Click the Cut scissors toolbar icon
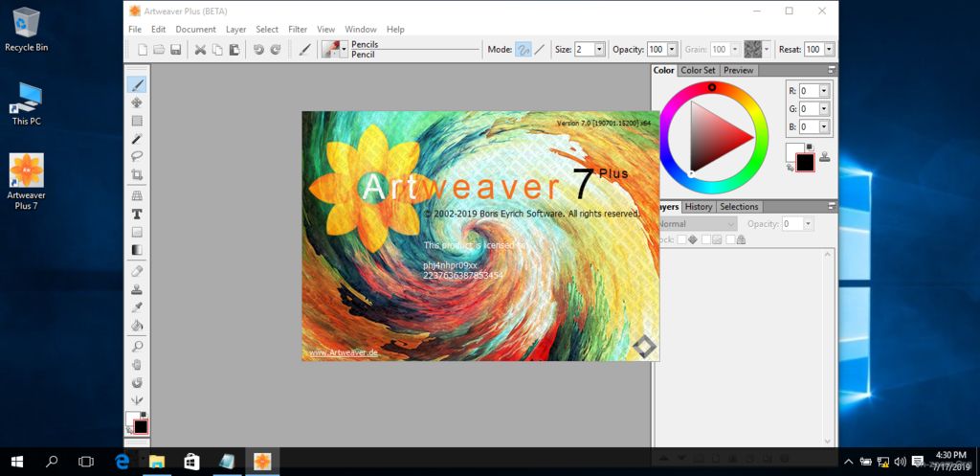This screenshot has height=476, width=980. (x=200, y=50)
